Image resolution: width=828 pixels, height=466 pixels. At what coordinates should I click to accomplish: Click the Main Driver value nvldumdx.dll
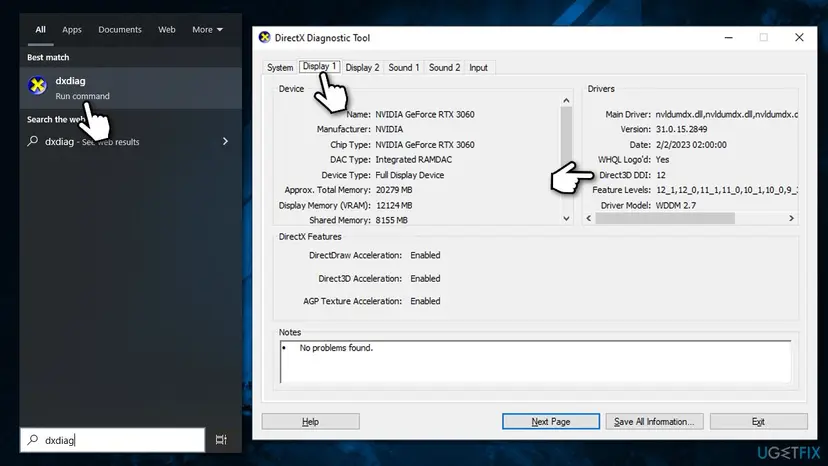pos(727,114)
